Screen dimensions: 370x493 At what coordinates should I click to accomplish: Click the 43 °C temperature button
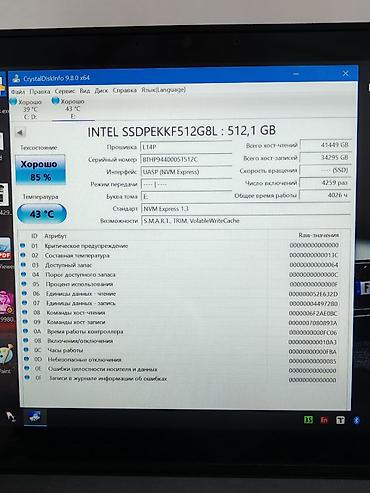coord(42,214)
